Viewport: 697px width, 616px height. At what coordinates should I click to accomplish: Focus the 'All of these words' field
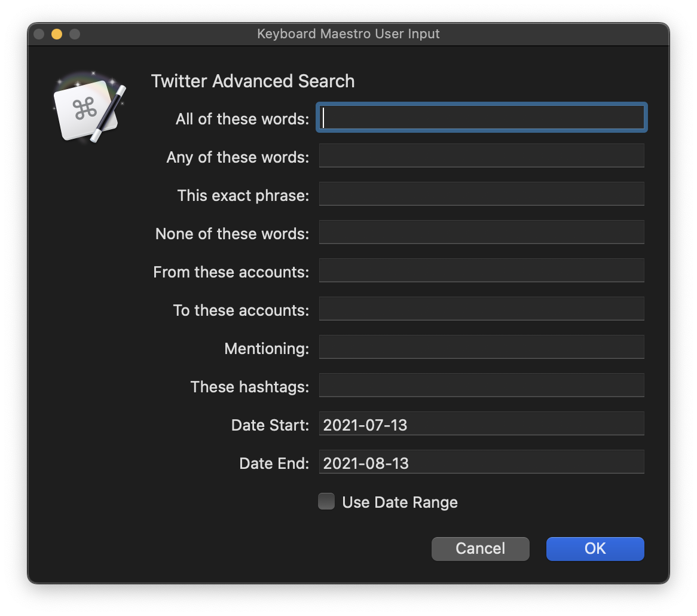481,117
